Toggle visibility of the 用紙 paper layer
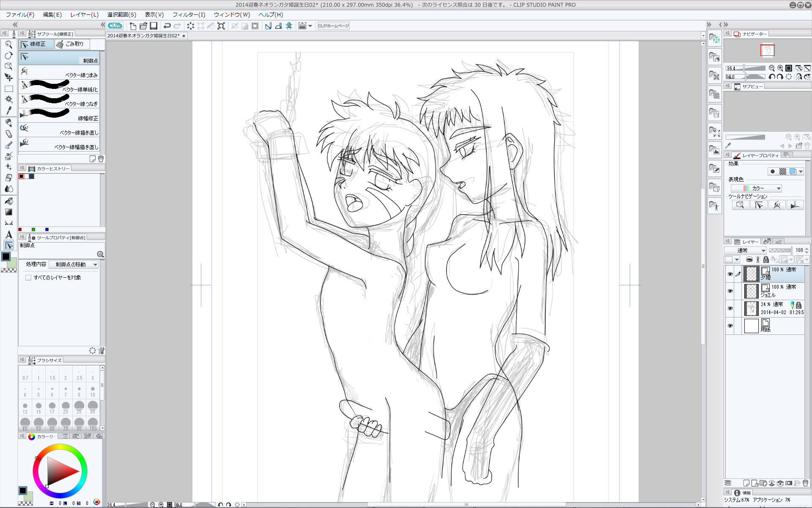Image resolution: width=812 pixels, height=508 pixels. 730,326
